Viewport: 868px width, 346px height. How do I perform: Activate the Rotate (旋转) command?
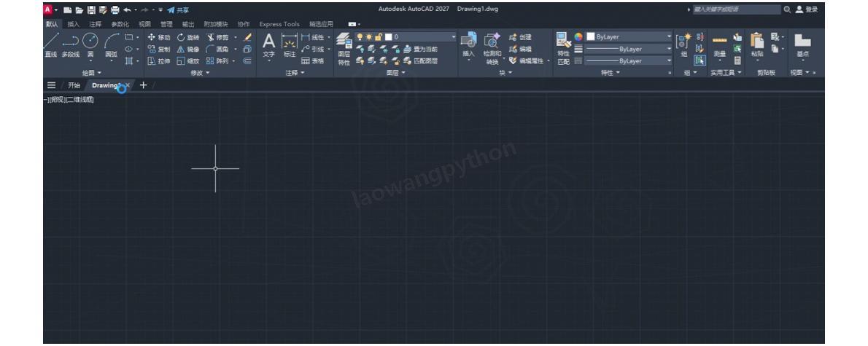pyautogui.click(x=188, y=37)
